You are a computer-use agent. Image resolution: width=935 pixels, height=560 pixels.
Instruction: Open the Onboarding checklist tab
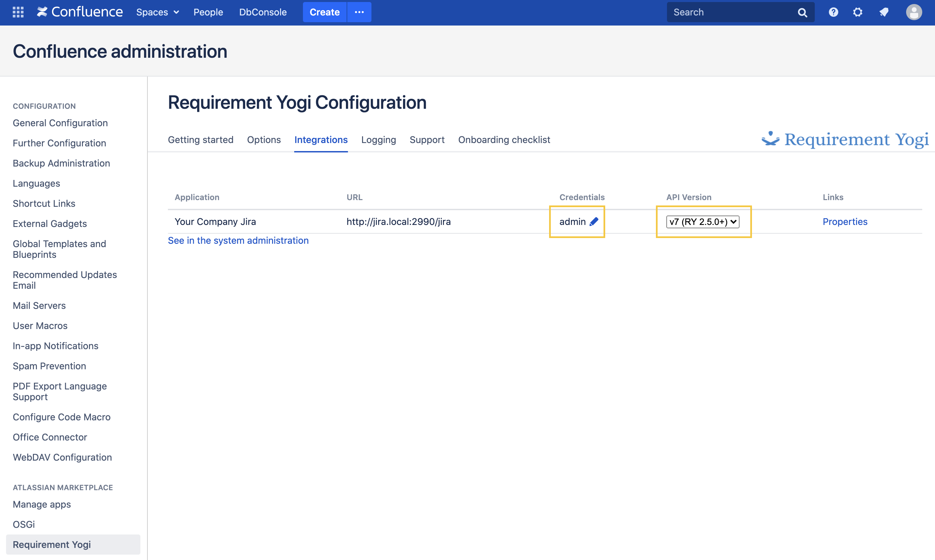(504, 140)
